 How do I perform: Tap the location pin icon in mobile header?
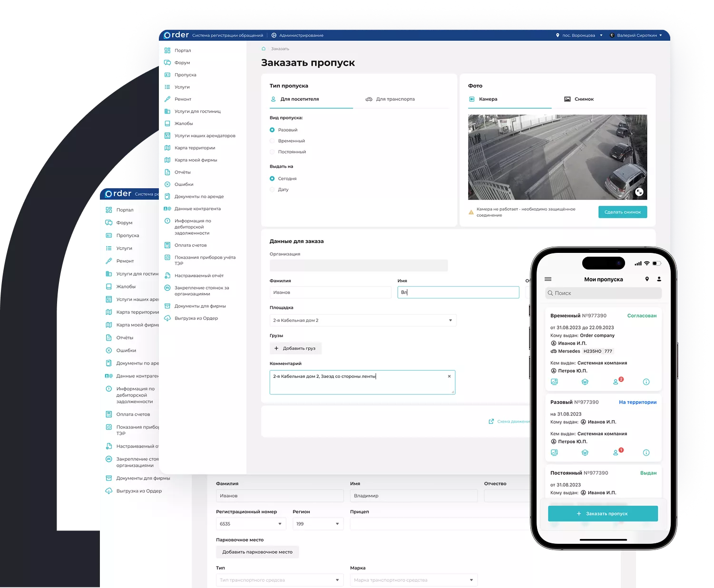pyautogui.click(x=647, y=279)
